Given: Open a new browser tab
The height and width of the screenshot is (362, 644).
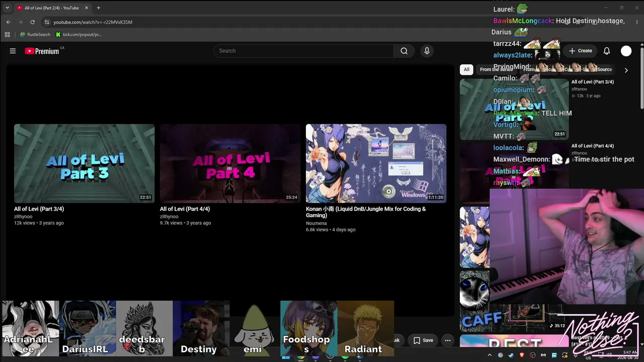Looking at the screenshot, I should click(x=99, y=8).
